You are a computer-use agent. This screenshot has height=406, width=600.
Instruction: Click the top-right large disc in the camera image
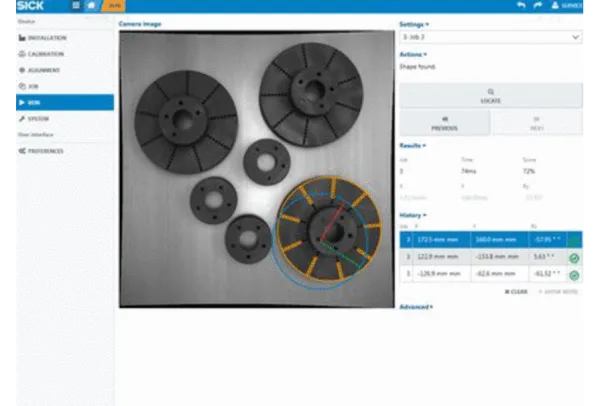(x=311, y=94)
